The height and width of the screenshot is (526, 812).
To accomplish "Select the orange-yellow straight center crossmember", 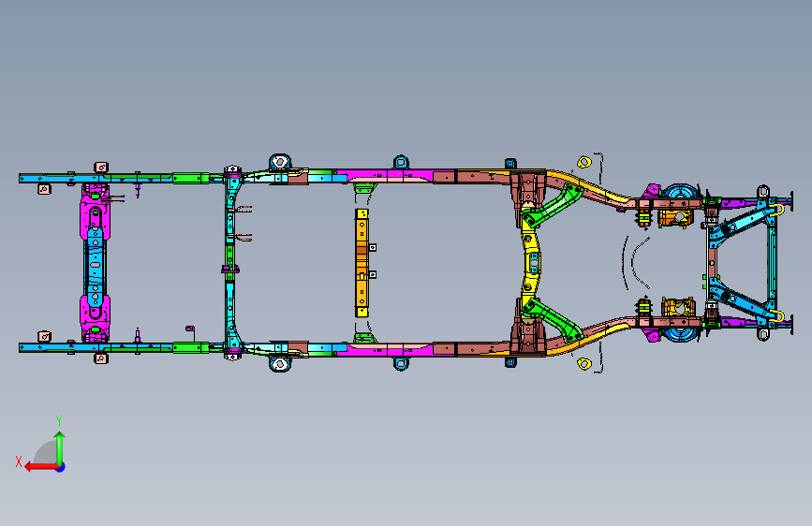I will (362, 262).
